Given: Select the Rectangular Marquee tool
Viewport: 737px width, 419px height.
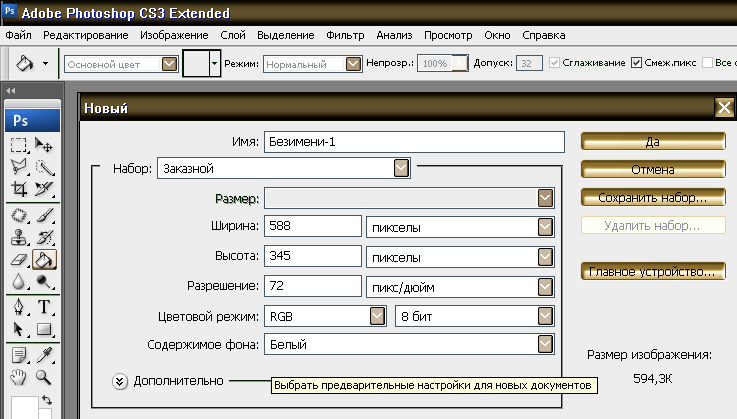Looking at the screenshot, I should [19, 145].
